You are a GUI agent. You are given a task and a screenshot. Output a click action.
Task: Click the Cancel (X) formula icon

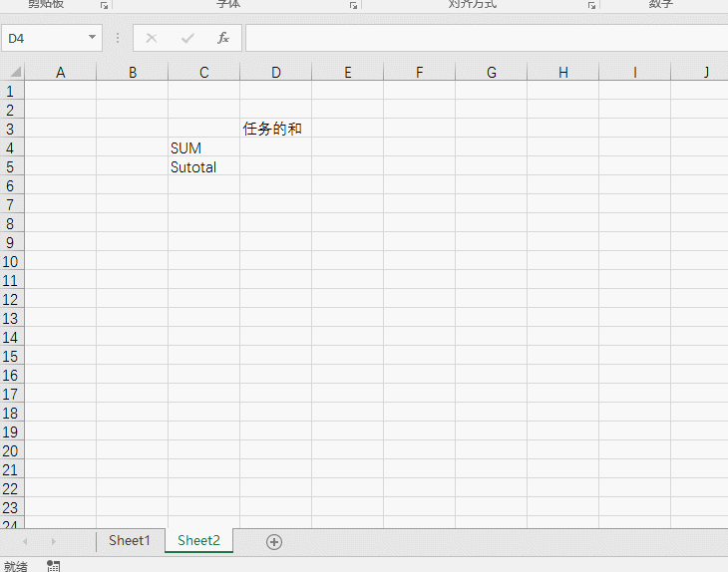(152, 38)
